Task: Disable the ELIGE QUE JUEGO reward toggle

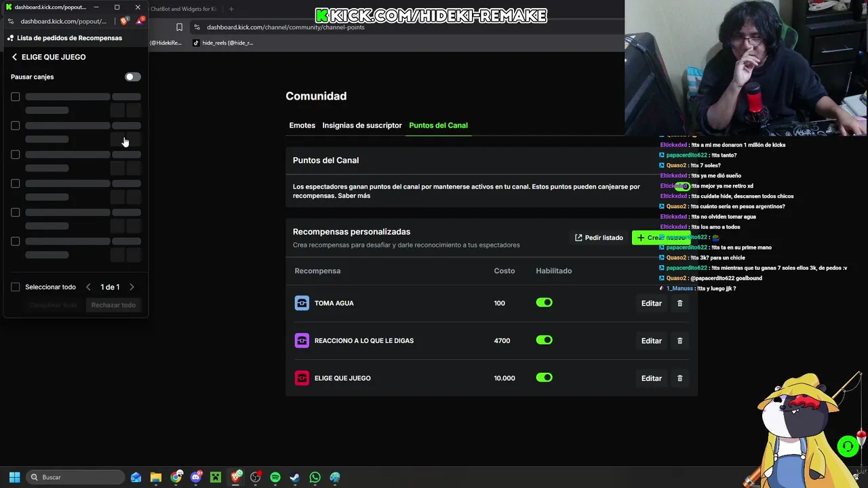Action: pyautogui.click(x=544, y=378)
